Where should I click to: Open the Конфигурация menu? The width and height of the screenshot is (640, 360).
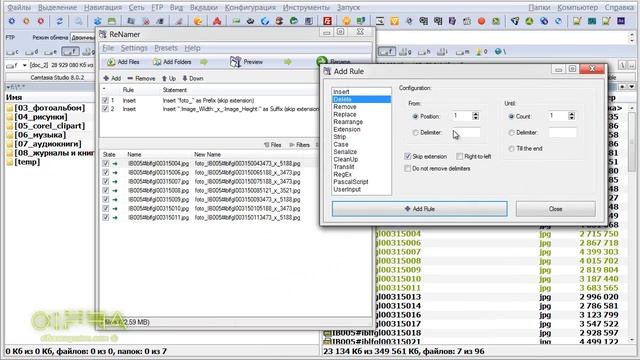(x=250, y=7)
